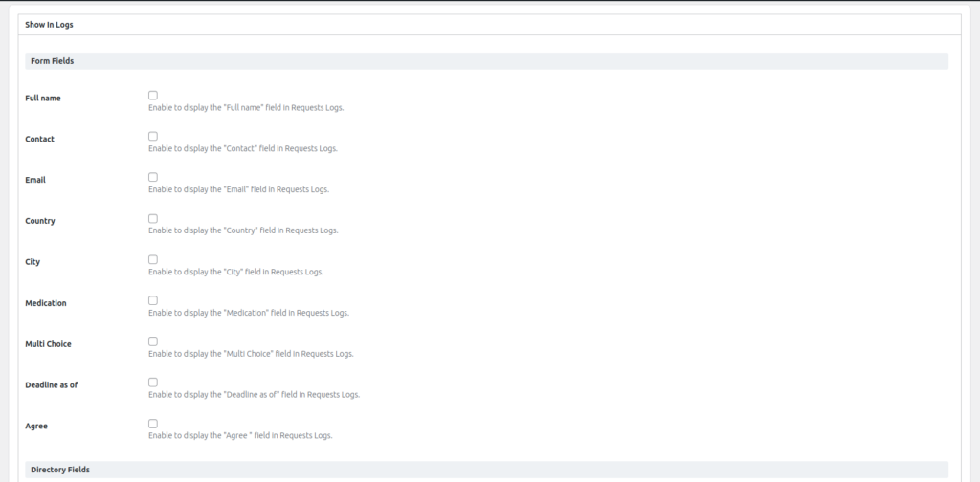Check the Agree field checkbox
The height and width of the screenshot is (482, 980).
(153, 424)
